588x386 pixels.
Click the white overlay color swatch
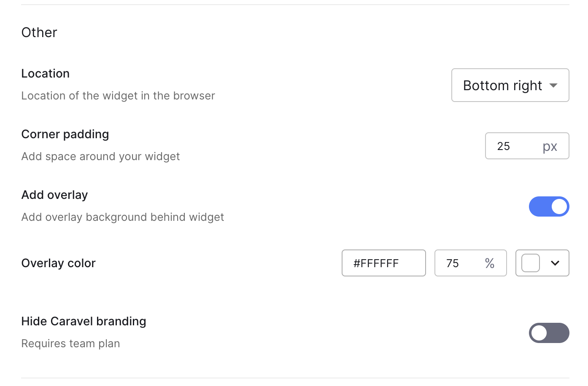coord(531,263)
